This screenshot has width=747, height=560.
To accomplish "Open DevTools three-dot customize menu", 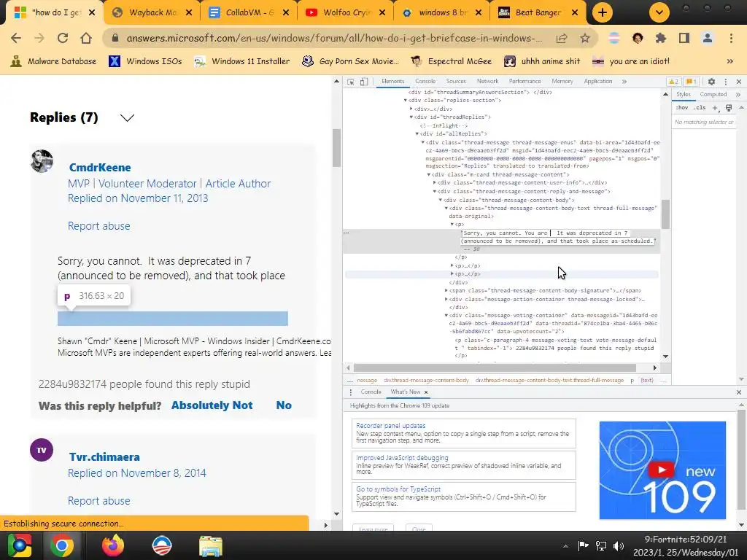I will pos(726,82).
